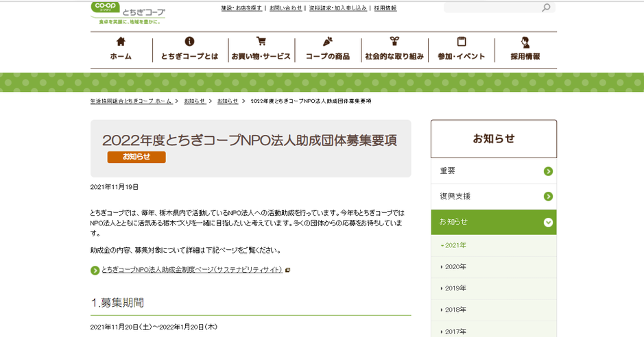Click the arrow icon on 重要 row
This screenshot has width=644, height=337.
pyautogui.click(x=548, y=171)
